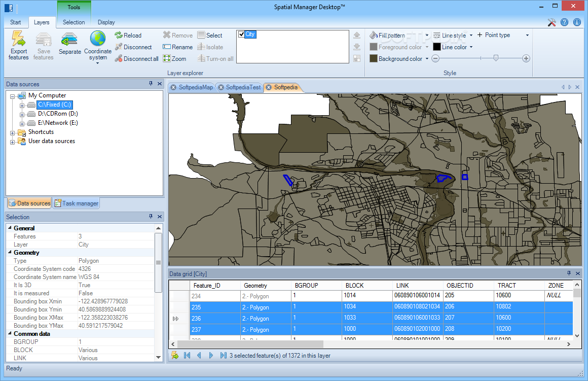Go to the first record in the data grid
Screen dimensions: 588x381
tap(187, 355)
